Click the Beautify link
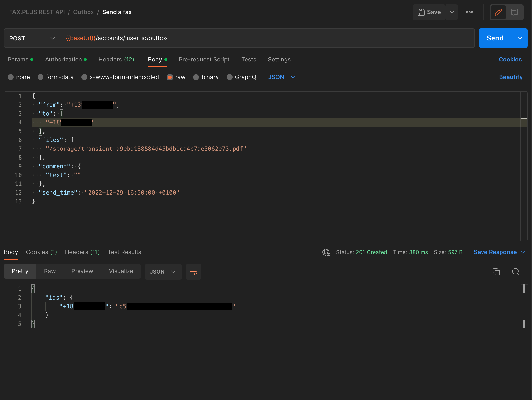Screen dimensions: 532x400 pyautogui.click(x=511, y=77)
